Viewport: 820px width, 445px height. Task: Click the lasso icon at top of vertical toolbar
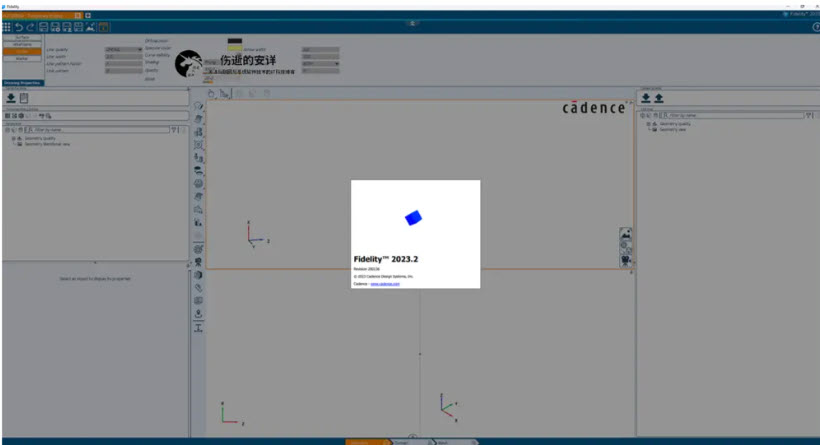(x=198, y=106)
